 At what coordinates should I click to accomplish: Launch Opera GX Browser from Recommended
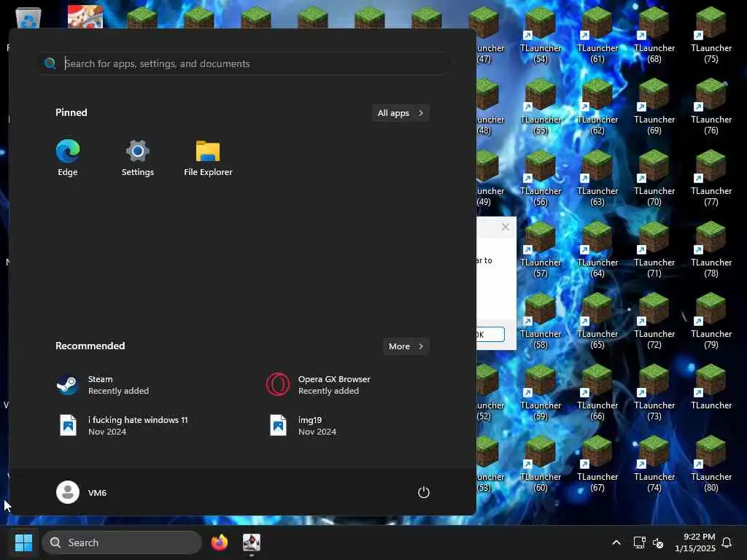click(318, 385)
